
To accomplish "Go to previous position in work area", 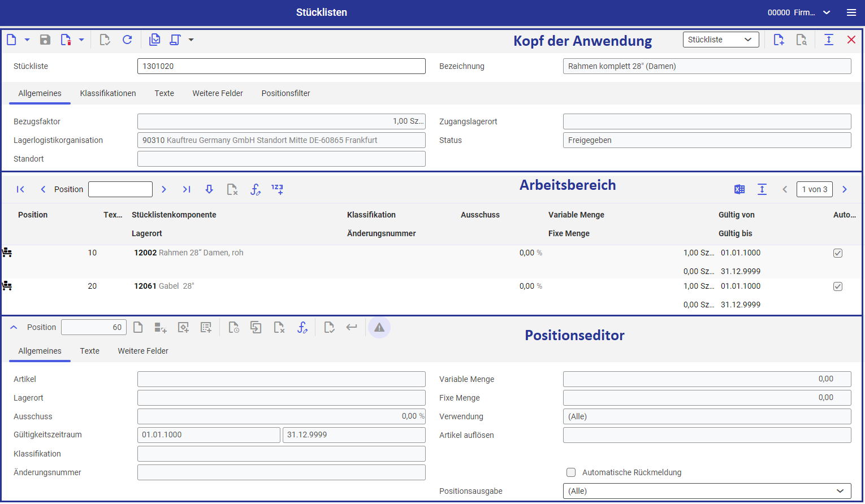I will (43, 189).
